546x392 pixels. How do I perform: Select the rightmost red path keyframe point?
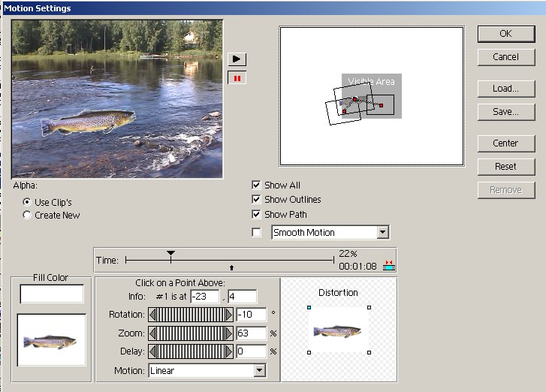click(x=381, y=105)
